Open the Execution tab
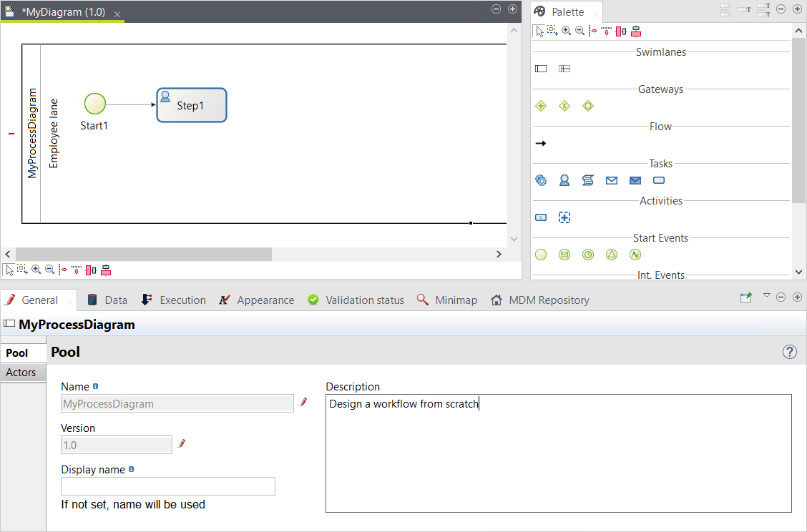The width and height of the screenshot is (807, 532). [x=173, y=300]
